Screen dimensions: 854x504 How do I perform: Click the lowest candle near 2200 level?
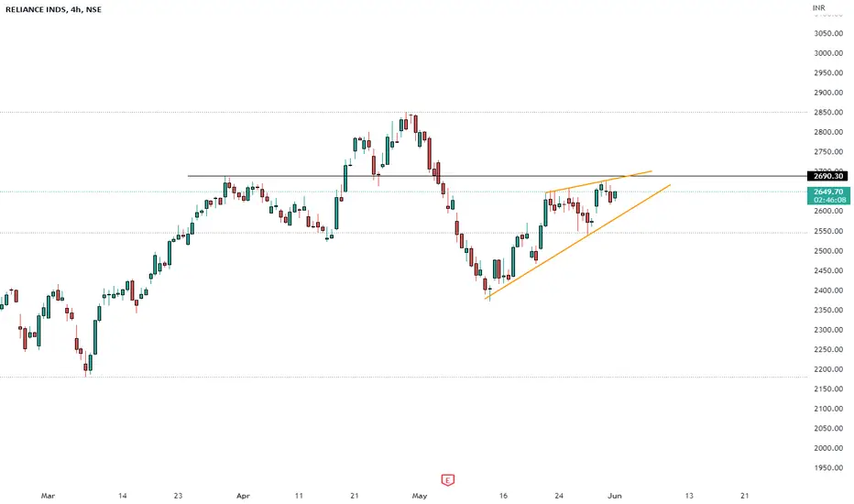point(85,367)
